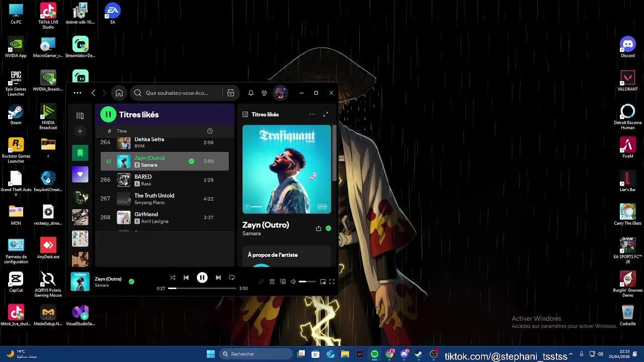The width and height of the screenshot is (644, 362).
Task: Open Spotify's three-dots main menu
Action: click(x=77, y=93)
